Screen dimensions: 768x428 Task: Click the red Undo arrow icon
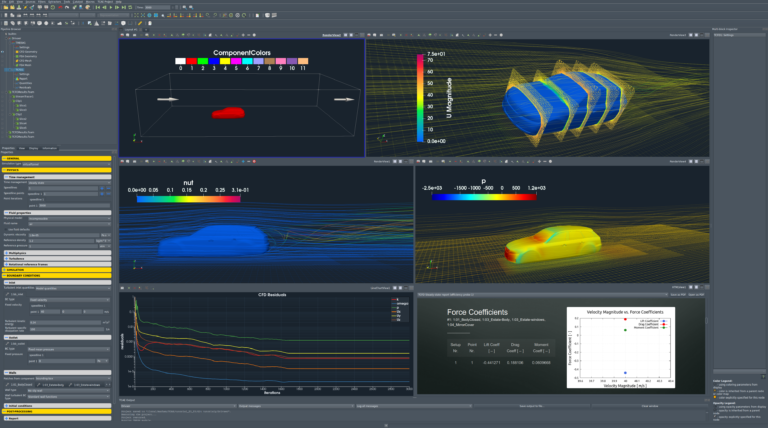click(x=60, y=7)
